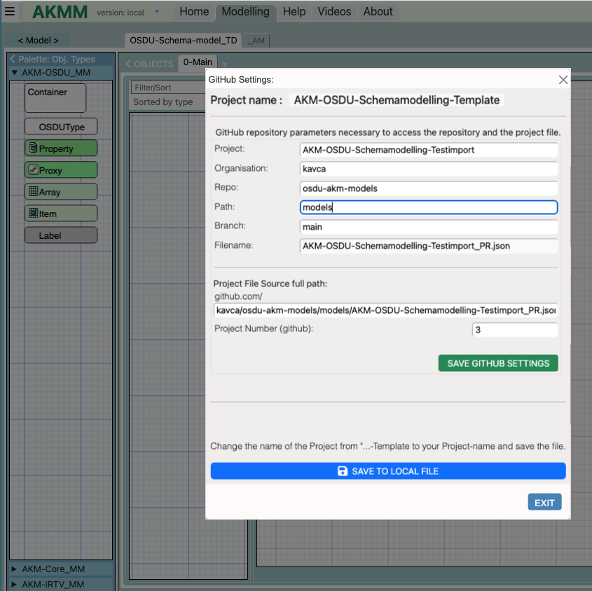
Task: Click the 'github.com/' label
Action: (238, 296)
